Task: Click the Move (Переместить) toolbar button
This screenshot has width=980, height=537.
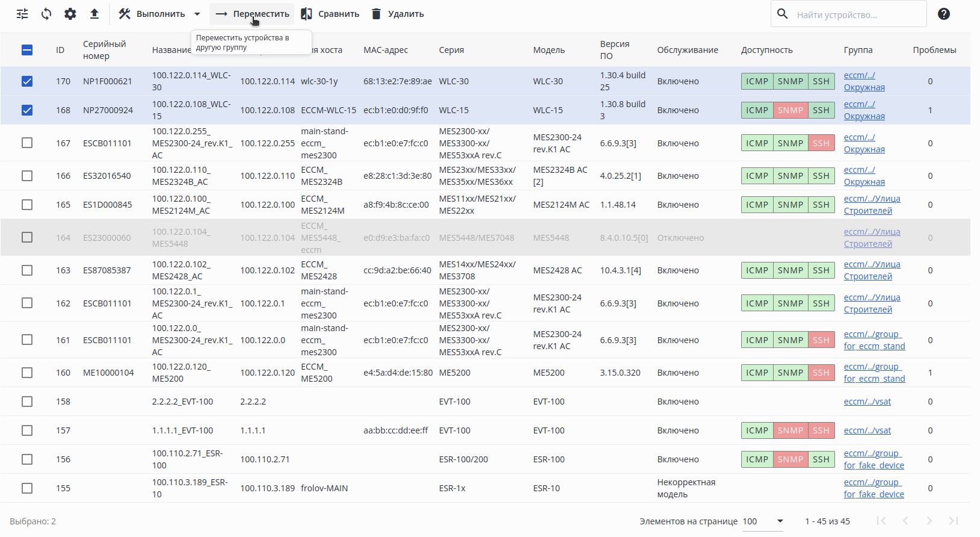Action: pos(252,14)
